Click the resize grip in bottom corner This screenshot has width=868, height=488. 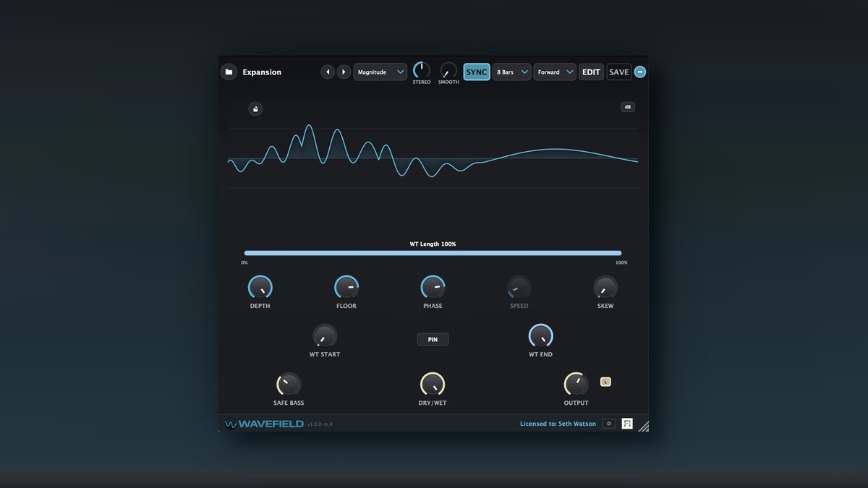[x=643, y=427]
